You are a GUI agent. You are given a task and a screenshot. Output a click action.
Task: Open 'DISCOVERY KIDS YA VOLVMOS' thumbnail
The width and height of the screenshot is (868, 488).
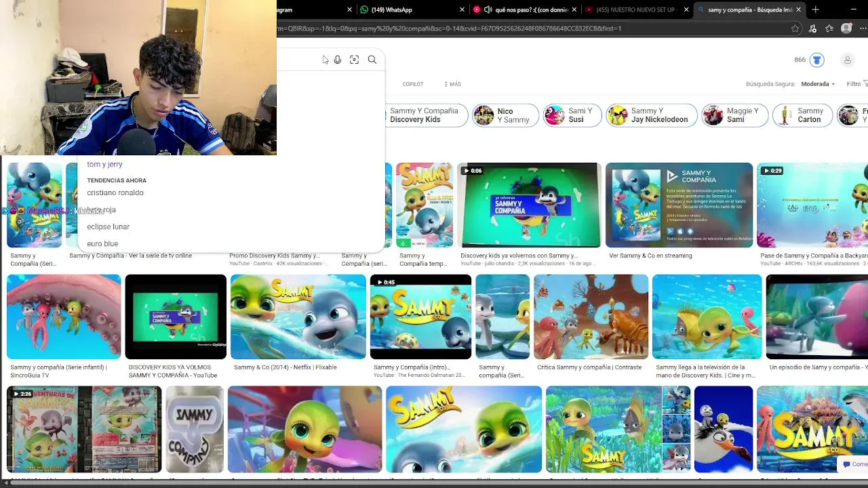[x=176, y=317]
